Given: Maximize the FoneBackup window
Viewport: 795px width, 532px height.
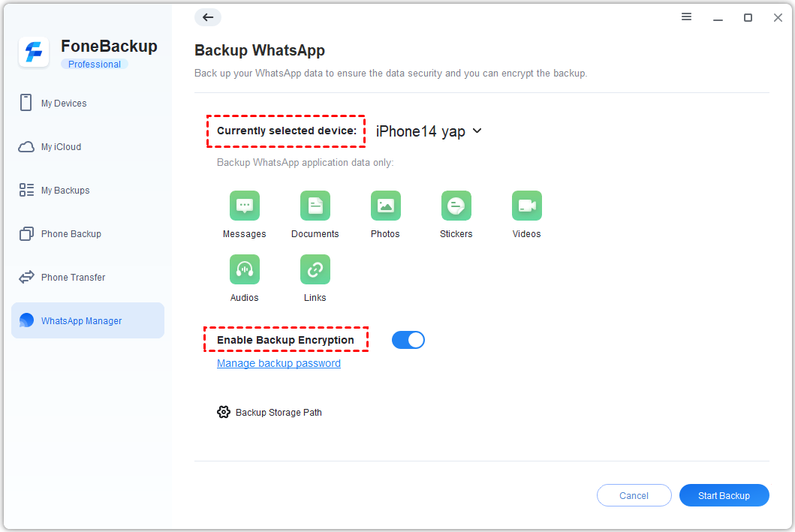Looking at the screenshot, I should tap(748, 18).
